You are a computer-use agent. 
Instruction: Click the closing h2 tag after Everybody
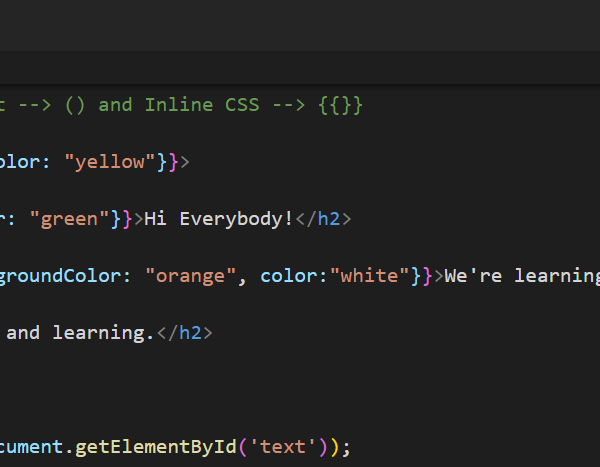point(323,219)
